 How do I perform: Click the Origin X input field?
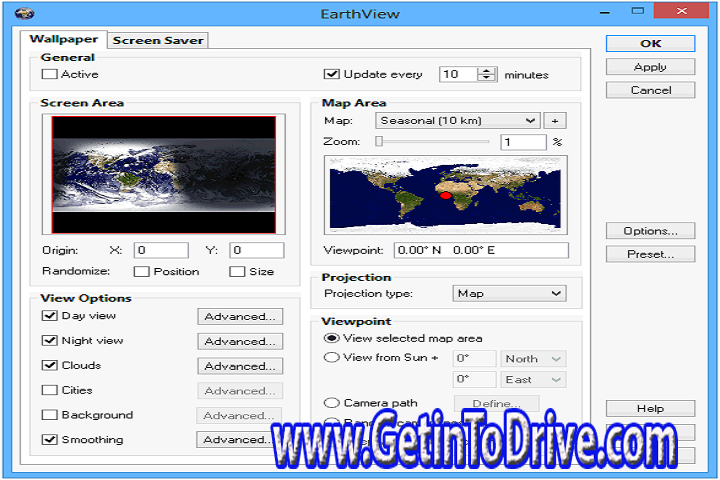coord(161,250)
